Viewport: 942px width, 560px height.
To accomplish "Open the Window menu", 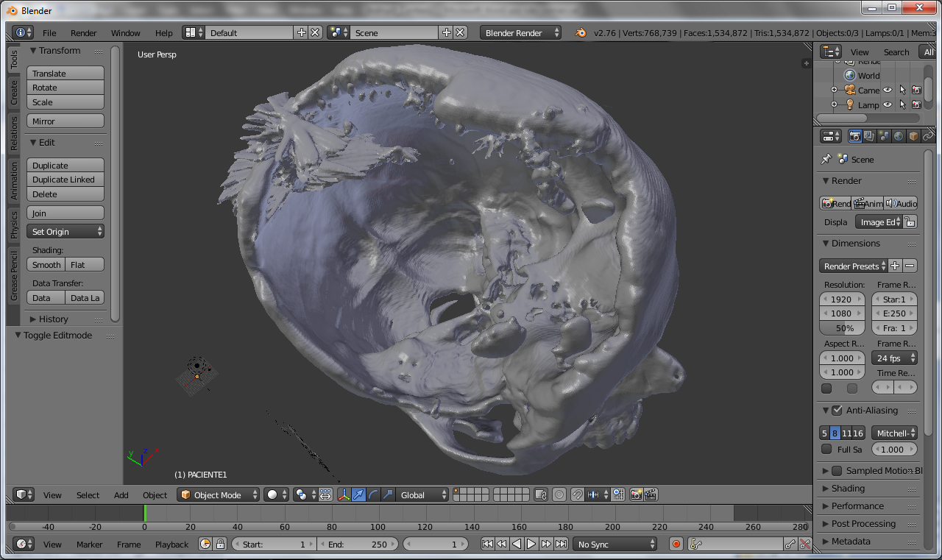I will [126, 33].
